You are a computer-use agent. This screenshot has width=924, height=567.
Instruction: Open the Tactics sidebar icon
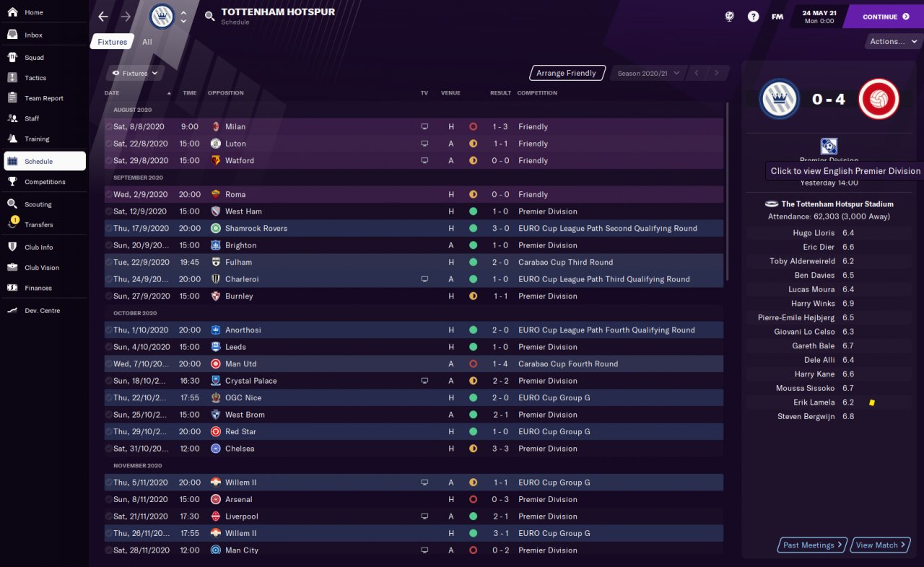click(x=12, y=78)
